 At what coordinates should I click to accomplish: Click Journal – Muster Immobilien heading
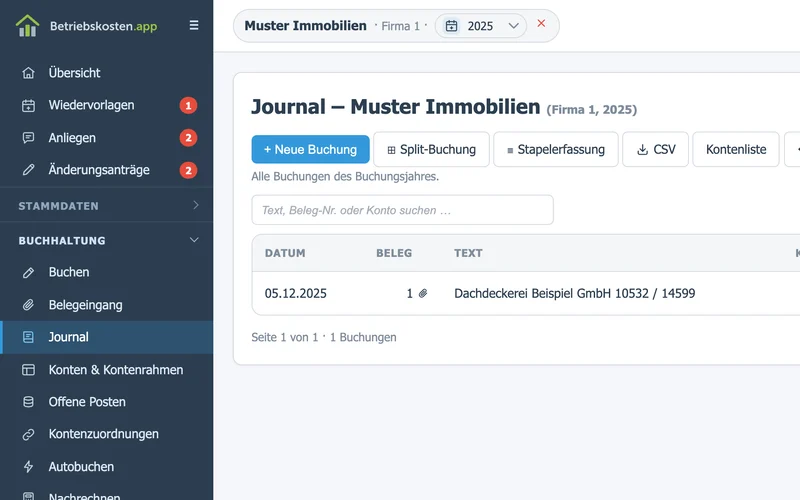(395, 107)
